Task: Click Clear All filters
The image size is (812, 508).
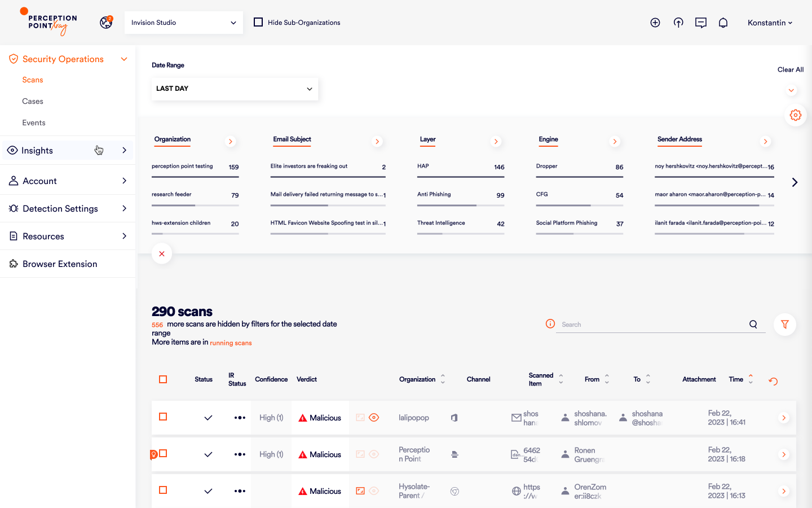Action: (790, 69)
